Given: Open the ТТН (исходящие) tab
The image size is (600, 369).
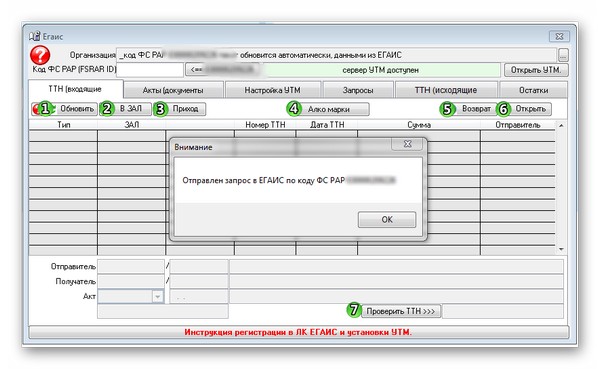Looking at the screenshot, I should tap(446, 90).
